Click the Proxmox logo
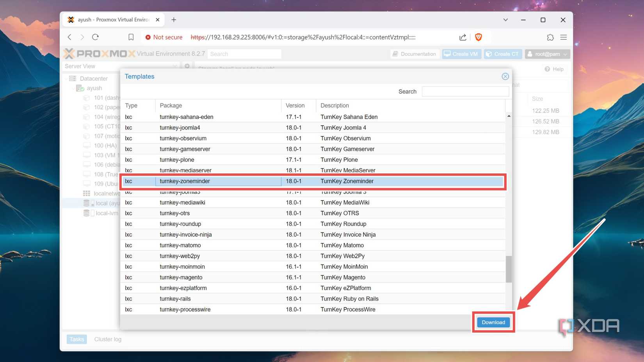The height and width of the screenshot is (362, 644). coord(100,53)
